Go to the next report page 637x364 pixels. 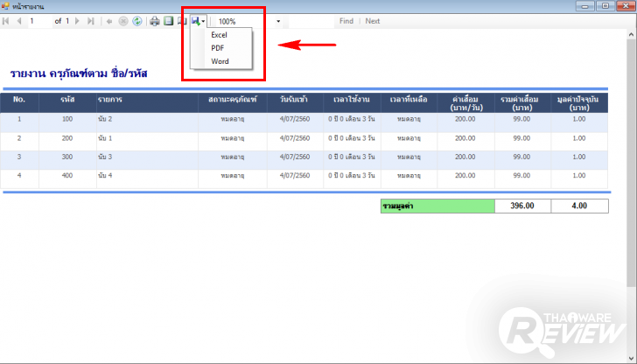tap(77, 21)
